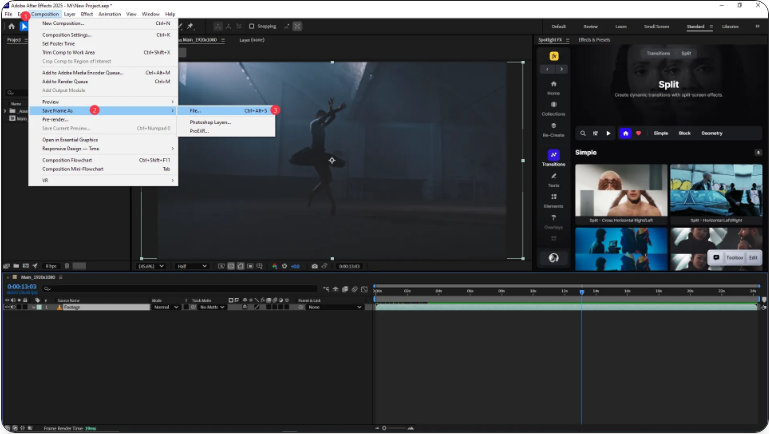
Task: Open the Parent & Link dropdown set to None
Action: (x=332, y=307)
